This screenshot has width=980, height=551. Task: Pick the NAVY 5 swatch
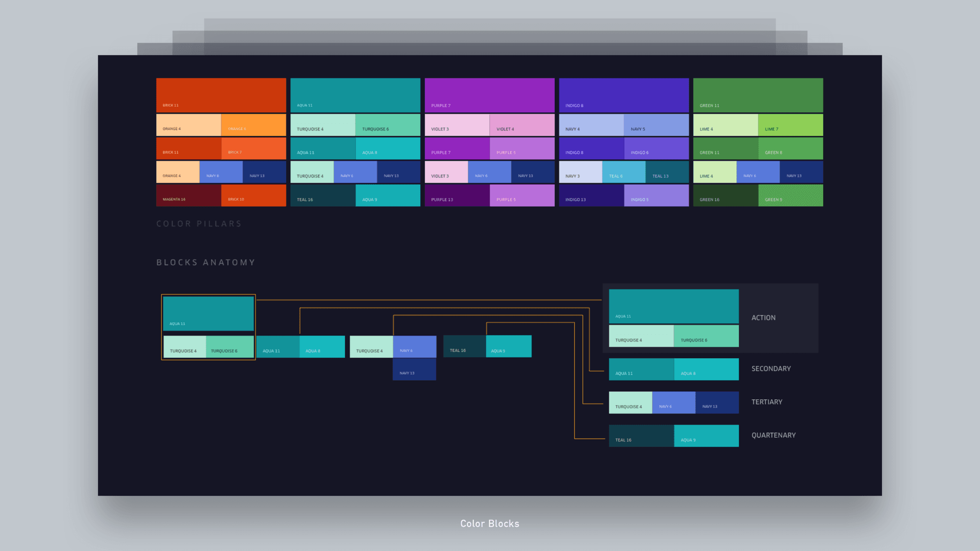(x=657, y=125)
